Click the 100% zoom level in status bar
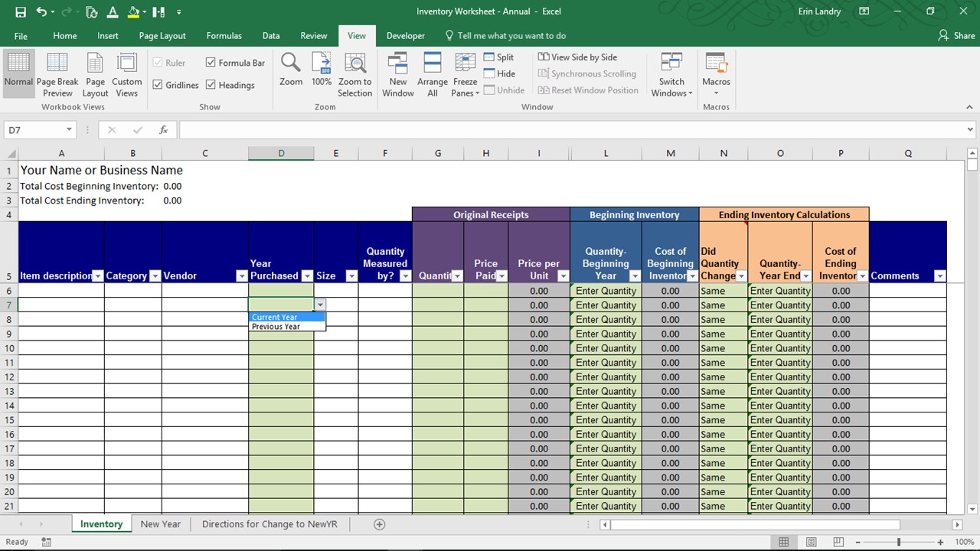This screenshot has width=980, height=551. point(964,542)
